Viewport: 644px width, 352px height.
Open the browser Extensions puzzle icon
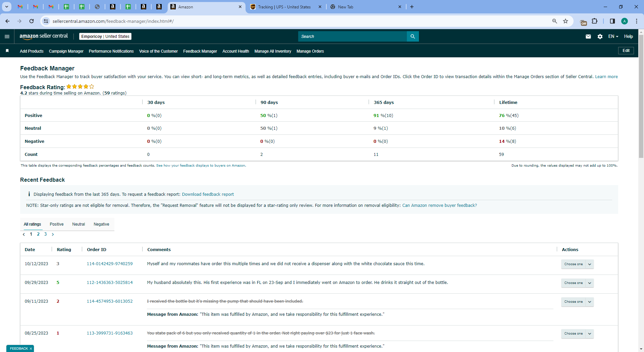tap(595, 21)
